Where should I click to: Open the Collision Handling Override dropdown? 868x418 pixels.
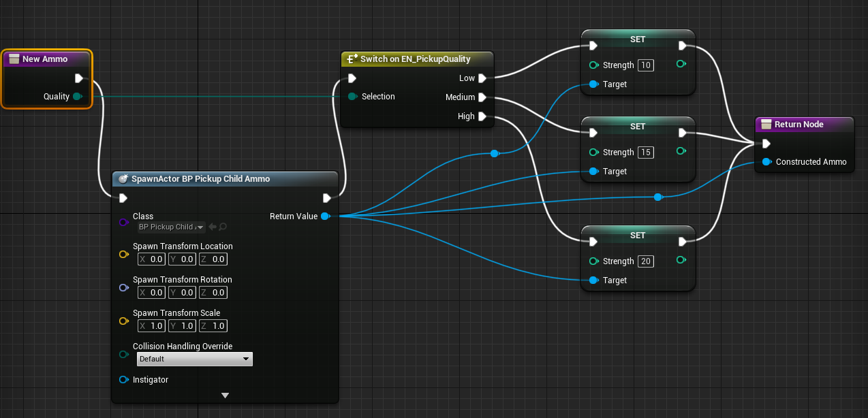pos(194,359)
